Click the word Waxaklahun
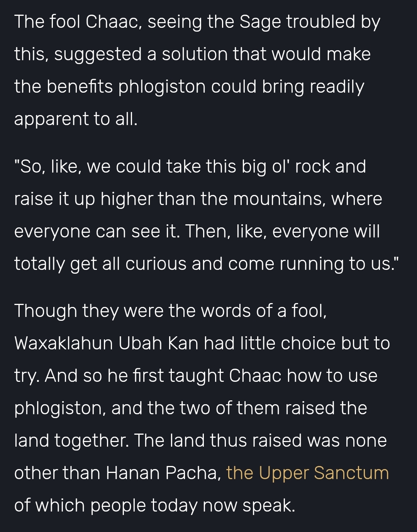This screenshot has width=417, height=532. coord(64,343)
